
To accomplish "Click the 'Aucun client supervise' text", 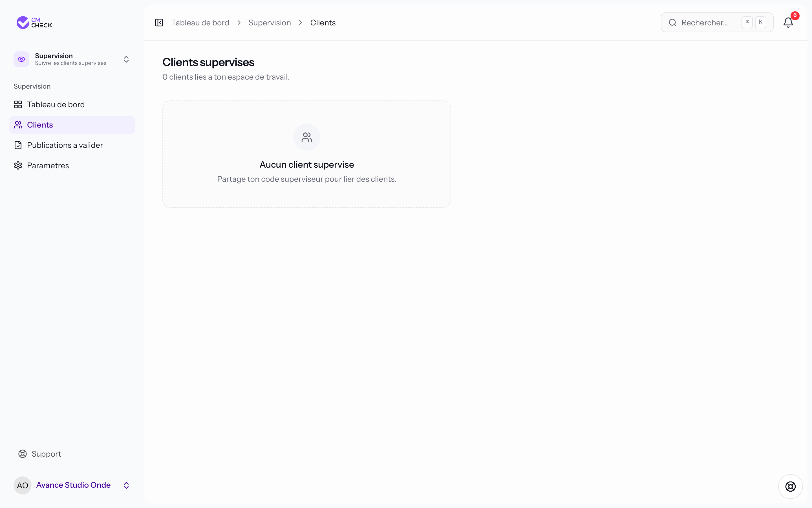I will (x=307, y=165).
